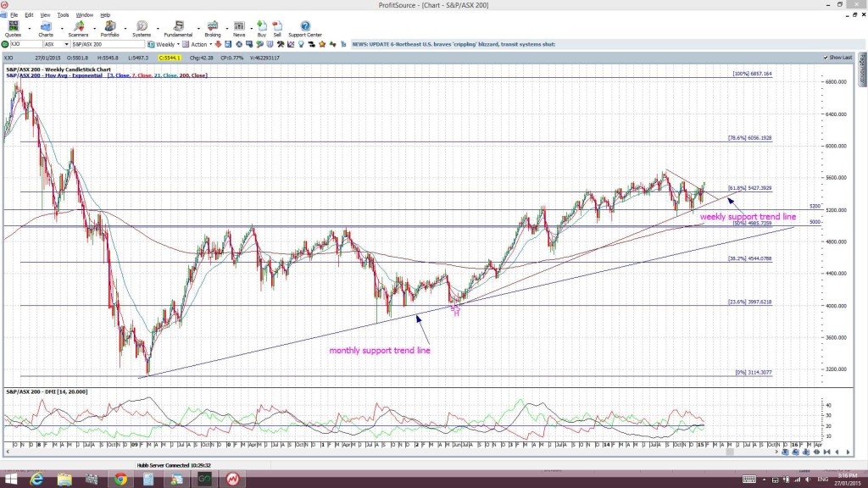868x488 pixels.
Task: Click the volume icon in system tray
Action: (808, 480)
